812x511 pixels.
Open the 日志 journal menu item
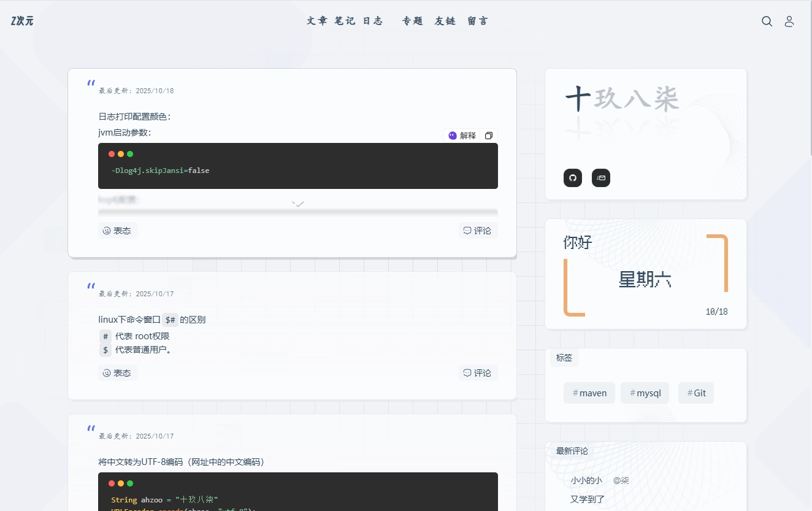[373, 21]
